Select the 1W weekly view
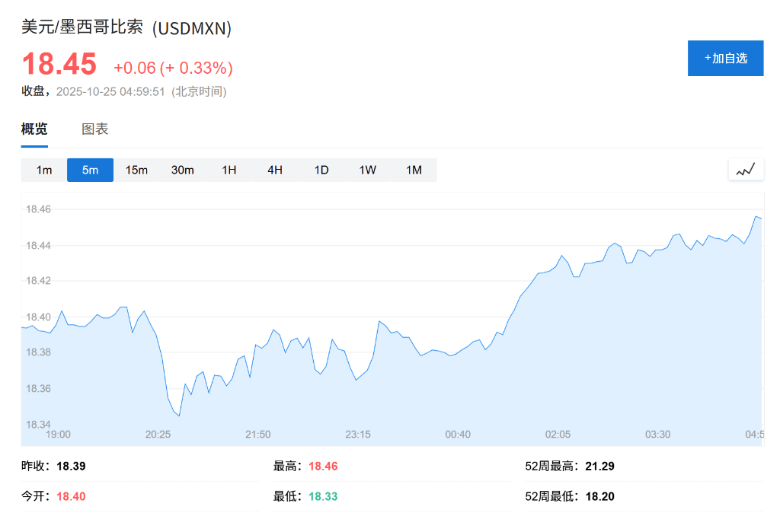The width and height of the screenshot is (780, 532). [x=367, y=170]
